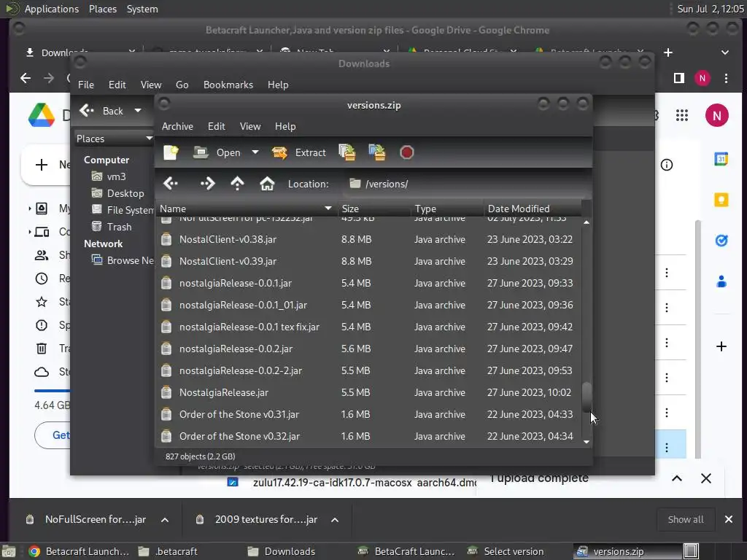Select Order of the Stone v0.31.jar
Viewport: 747px width, 560px height.
coord(369,414)
